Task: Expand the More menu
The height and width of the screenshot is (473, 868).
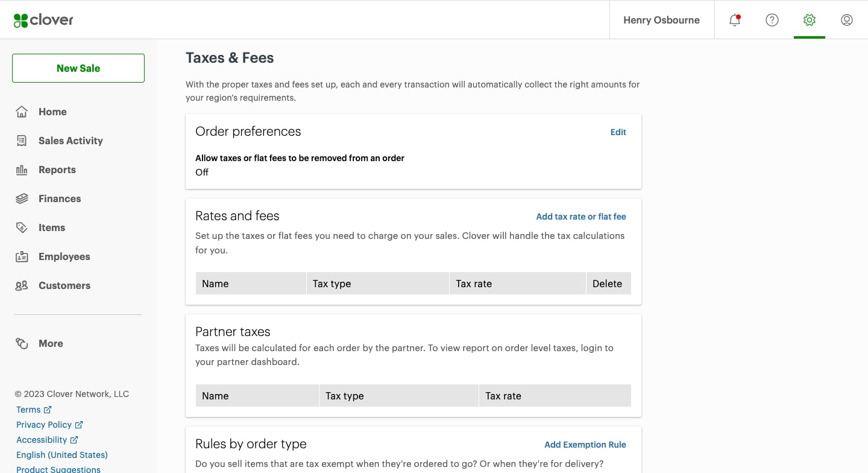Action: (51, 343)
